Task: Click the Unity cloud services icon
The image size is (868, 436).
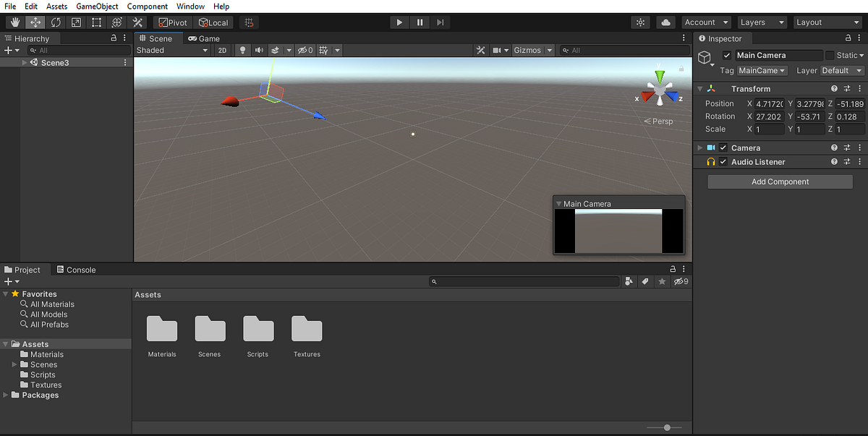Action: coord(665,22)
